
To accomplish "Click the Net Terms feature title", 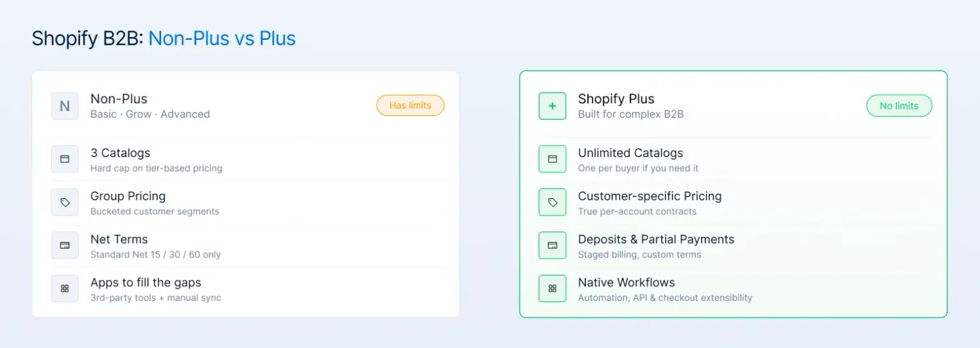I will [119, 240].
